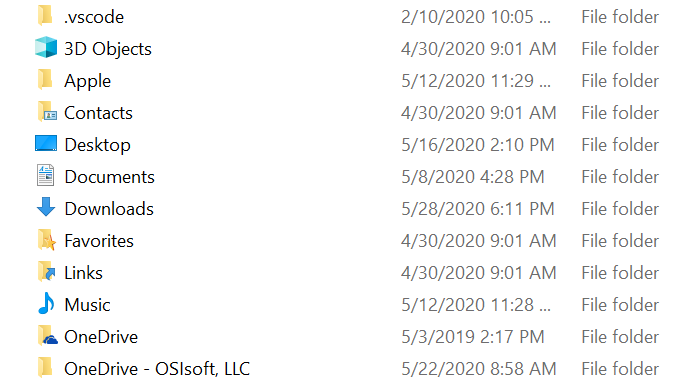This screenshot has width=697, height=391.
Task: Select the .vscode folder icon
Action: point(45,16)
